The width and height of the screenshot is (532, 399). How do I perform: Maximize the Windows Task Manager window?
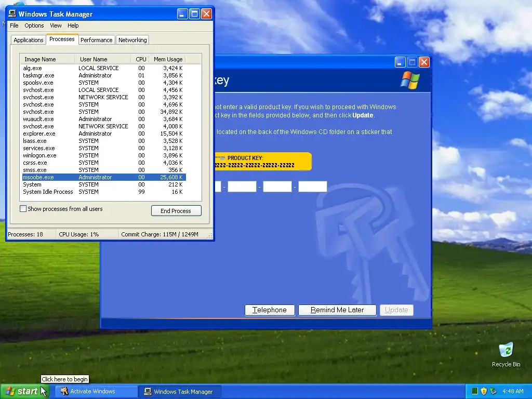tap(194, 14)
